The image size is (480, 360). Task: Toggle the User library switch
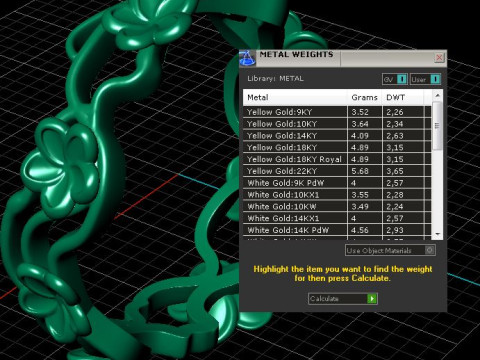425,79
